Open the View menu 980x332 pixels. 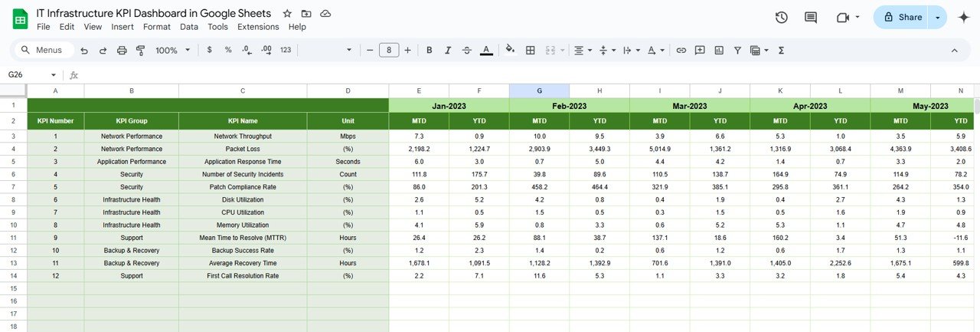tap(93, 27)
